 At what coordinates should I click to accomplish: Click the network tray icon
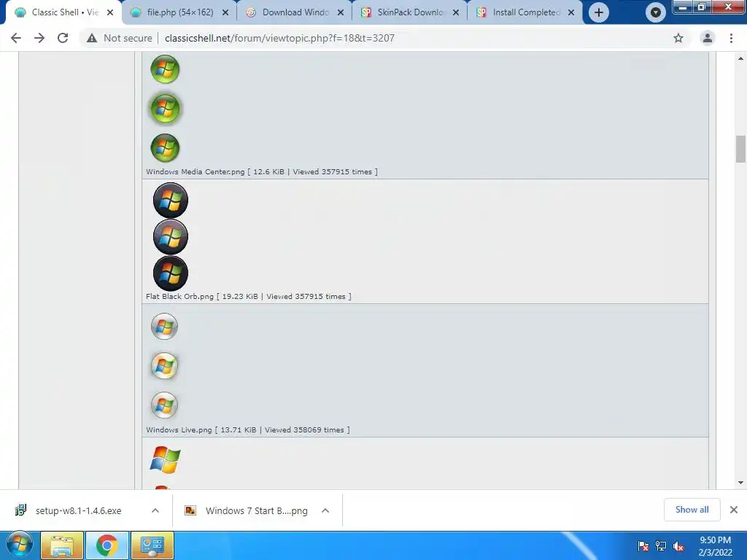pyautogui.click(x=661, y=546)
